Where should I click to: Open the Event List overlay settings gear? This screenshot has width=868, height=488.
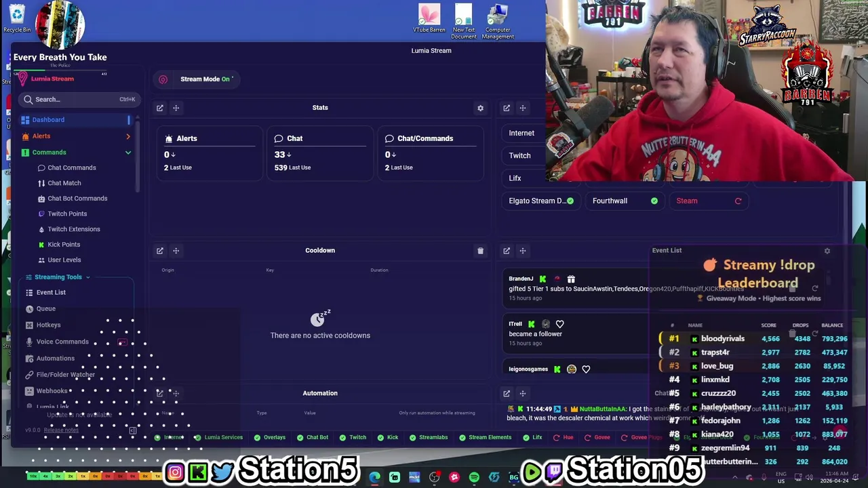pos(827,251)
